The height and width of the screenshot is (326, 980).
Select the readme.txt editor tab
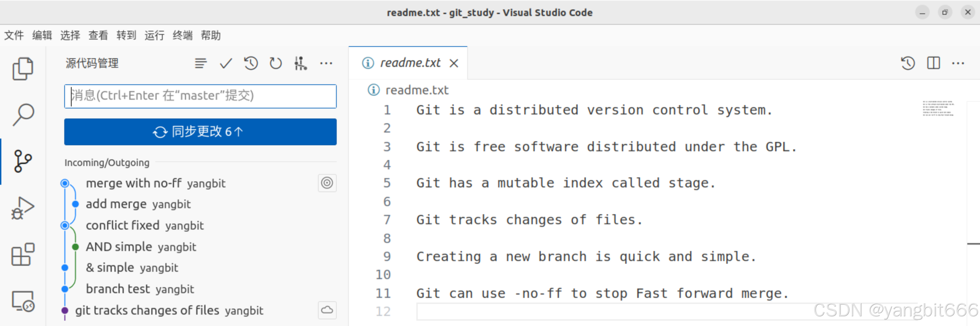[408, 63]
